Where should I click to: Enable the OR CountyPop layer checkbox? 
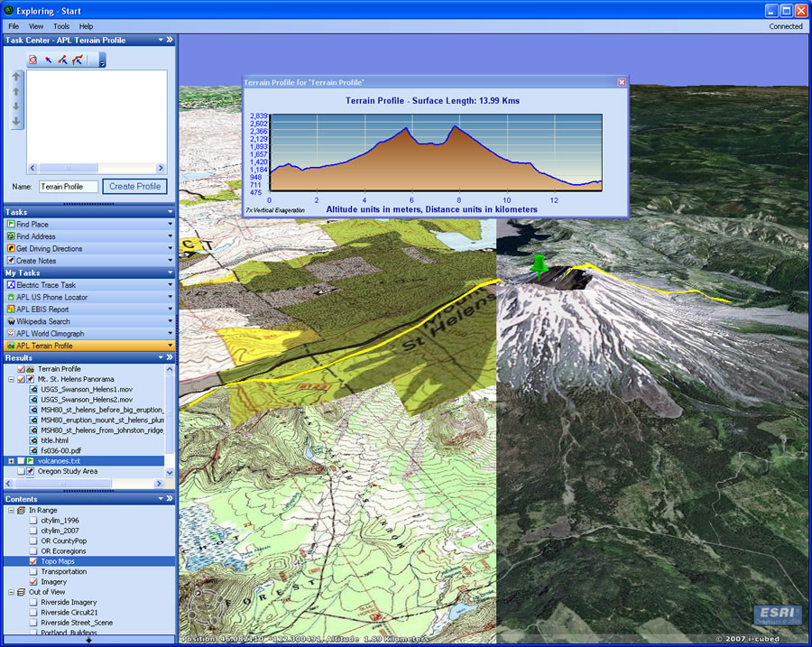(x=33, y=541)
